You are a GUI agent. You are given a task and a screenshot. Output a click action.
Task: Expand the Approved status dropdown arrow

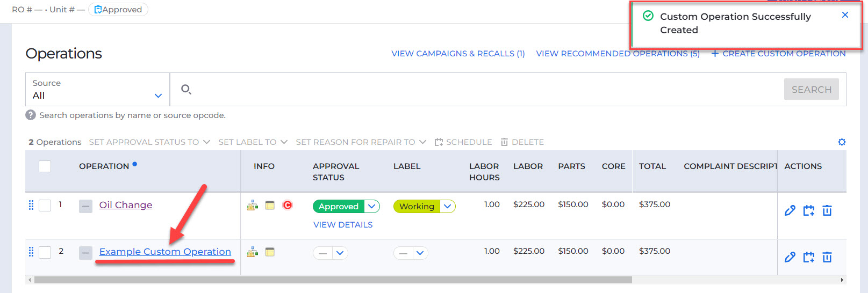[x=372, y=206]
